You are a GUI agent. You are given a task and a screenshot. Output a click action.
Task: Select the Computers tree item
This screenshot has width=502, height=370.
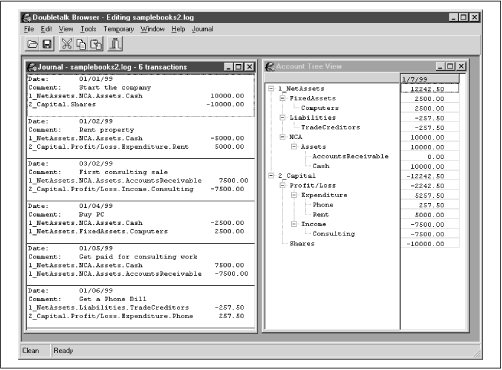320,108
